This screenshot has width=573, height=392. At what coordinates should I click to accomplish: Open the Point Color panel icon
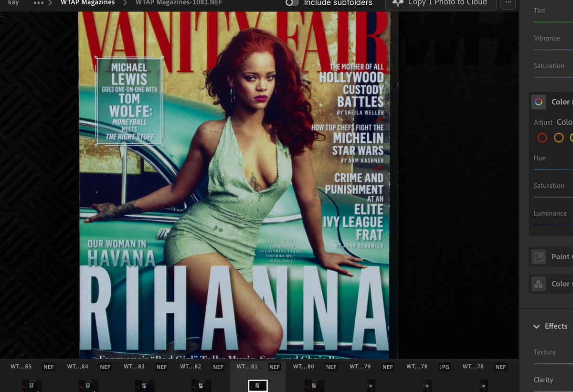click(539, 257)
